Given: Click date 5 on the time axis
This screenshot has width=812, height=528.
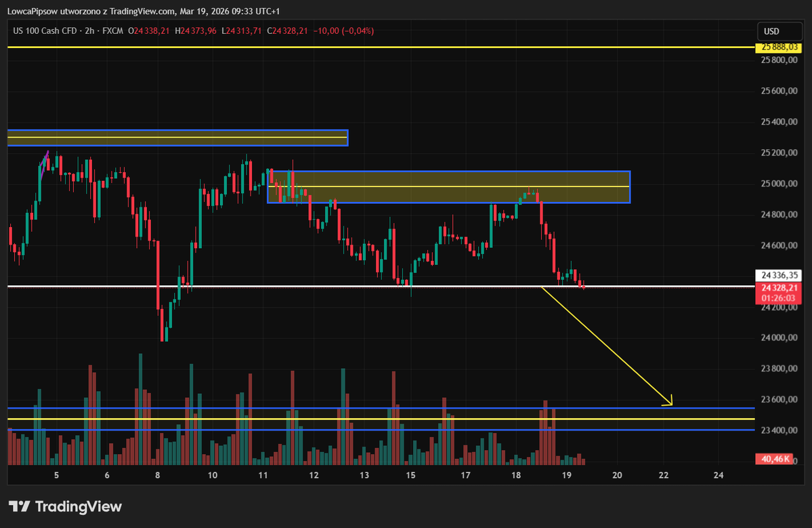Looking at the screenshot, I should (x=56, y=475).
